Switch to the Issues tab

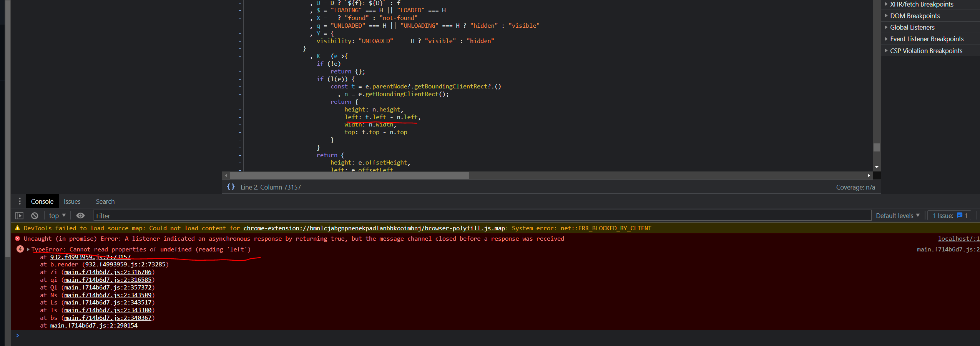pyautogui.click(x=72, y=201)
